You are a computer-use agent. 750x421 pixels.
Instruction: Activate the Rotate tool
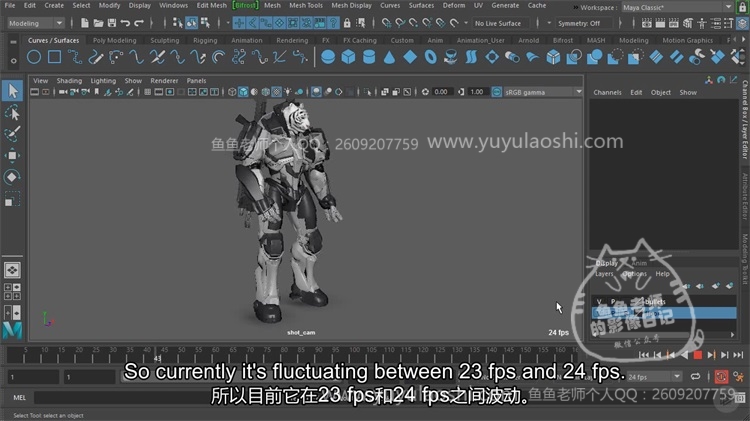12,177
